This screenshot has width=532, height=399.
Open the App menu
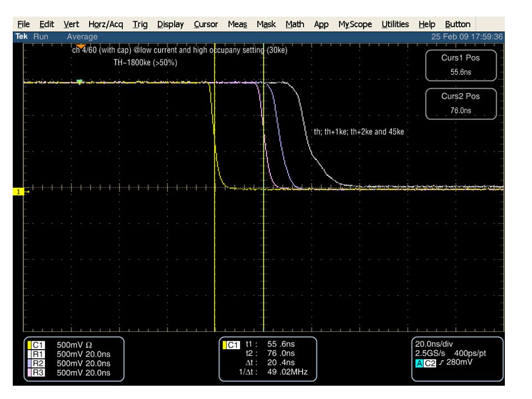(321, 24)
